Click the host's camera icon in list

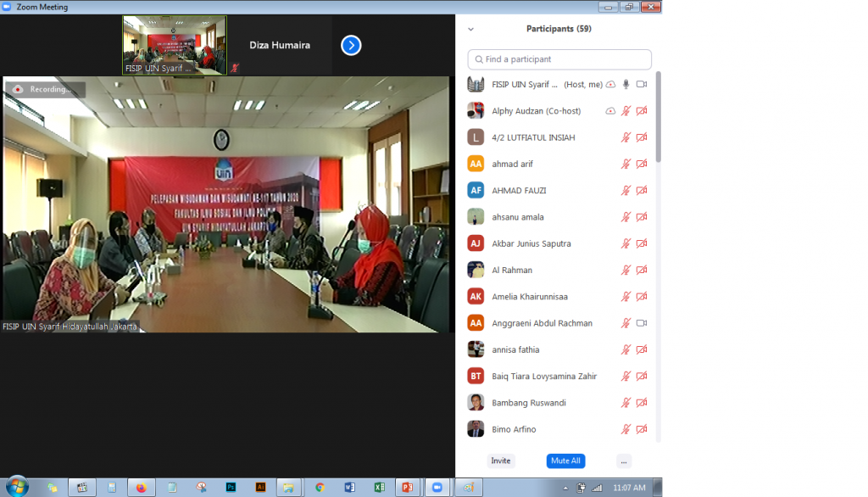[642, 84]
